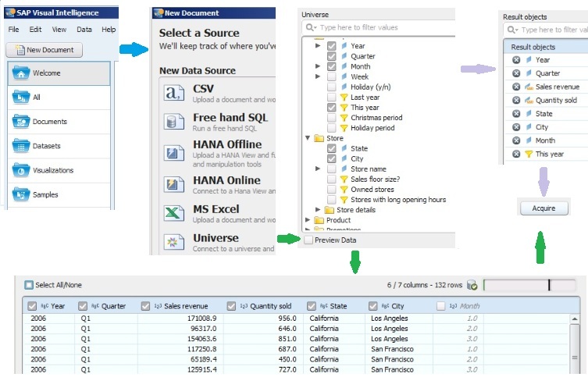Remove Year from Result objects
Screen dimensions: 588x384
tap(516, 60)
